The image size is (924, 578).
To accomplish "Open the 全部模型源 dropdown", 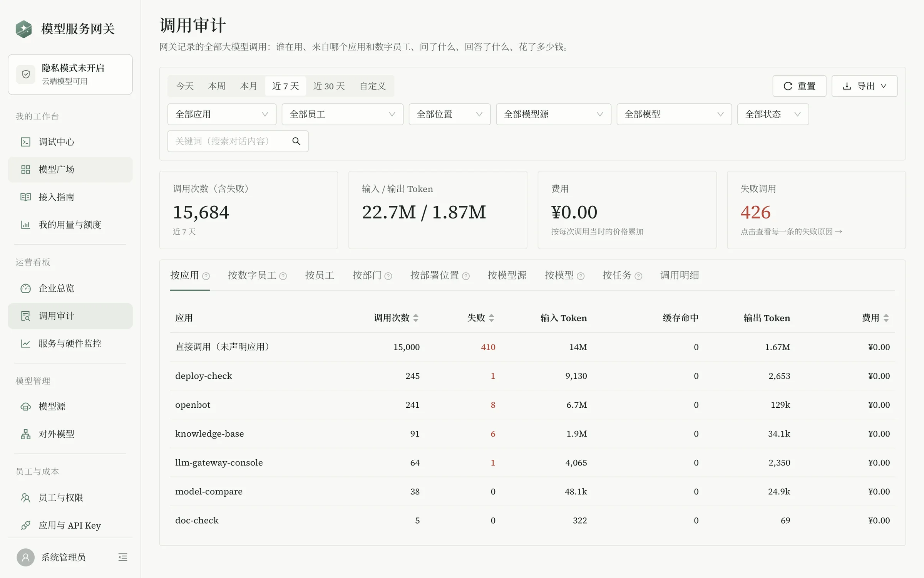I will pyautogui.click(x=554, y=114).
